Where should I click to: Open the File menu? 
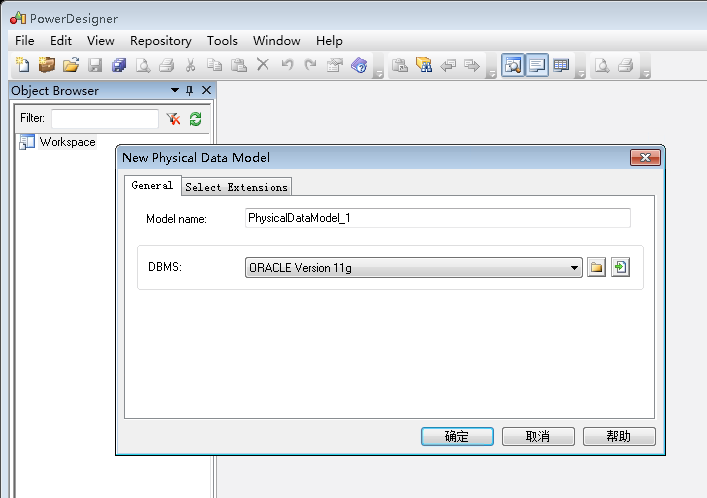pyautogui.click(x=24, y=41)
